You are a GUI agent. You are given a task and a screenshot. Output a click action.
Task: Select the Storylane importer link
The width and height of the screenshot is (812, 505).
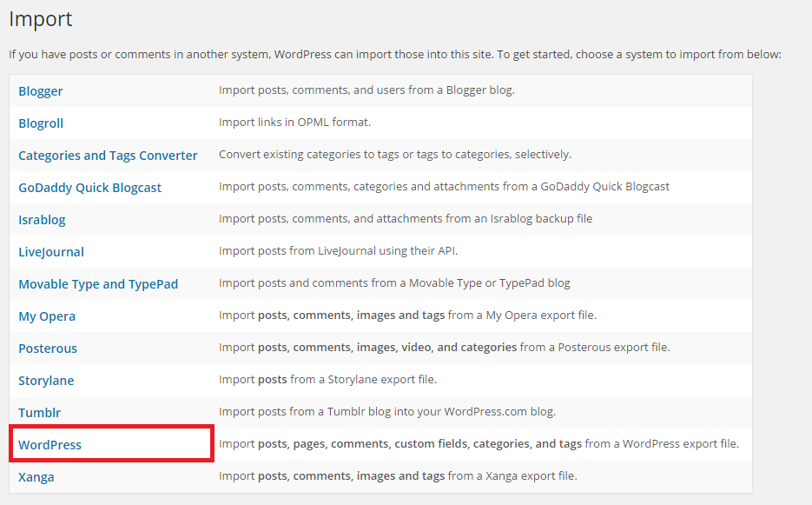pos(46,381)
